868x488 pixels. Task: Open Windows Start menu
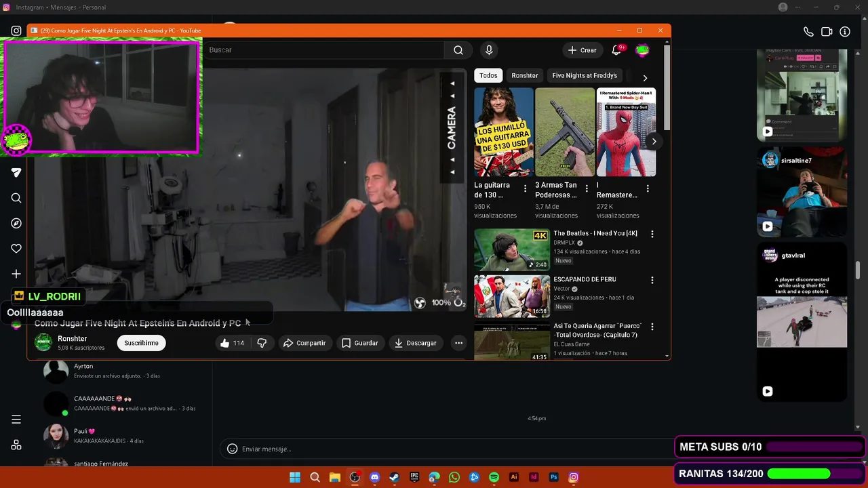click(x=295, y=477)
